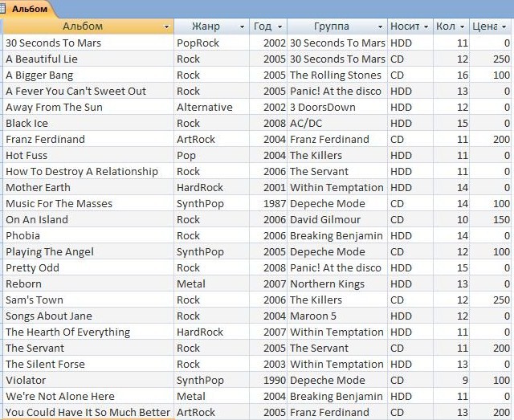Click the year cell '1987'

pos(268,204)
